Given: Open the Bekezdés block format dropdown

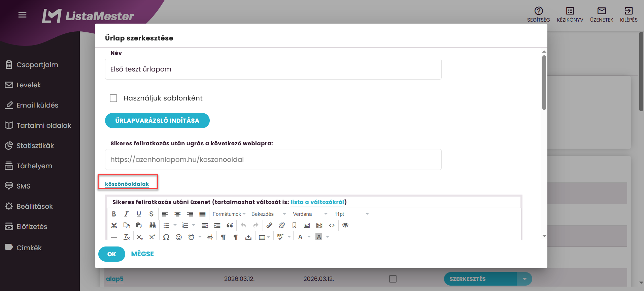Looking at the screenshot, I should tap(268, 214).
